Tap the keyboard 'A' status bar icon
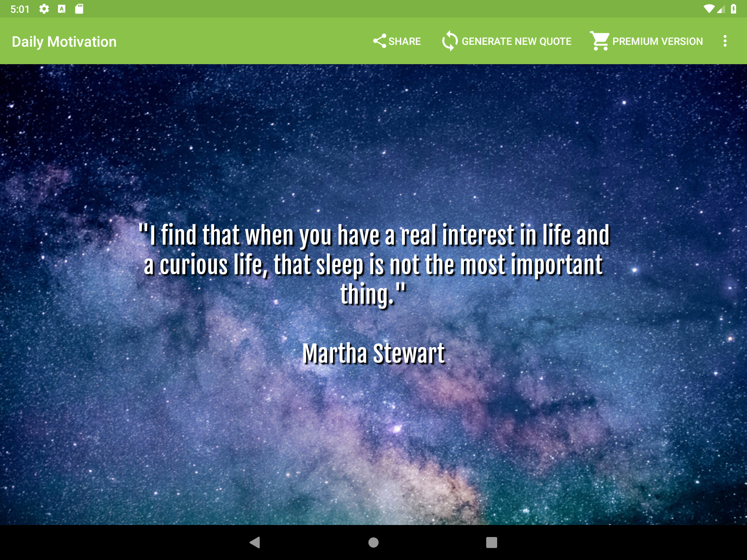747x560 pixels. [x=62, y=9]
